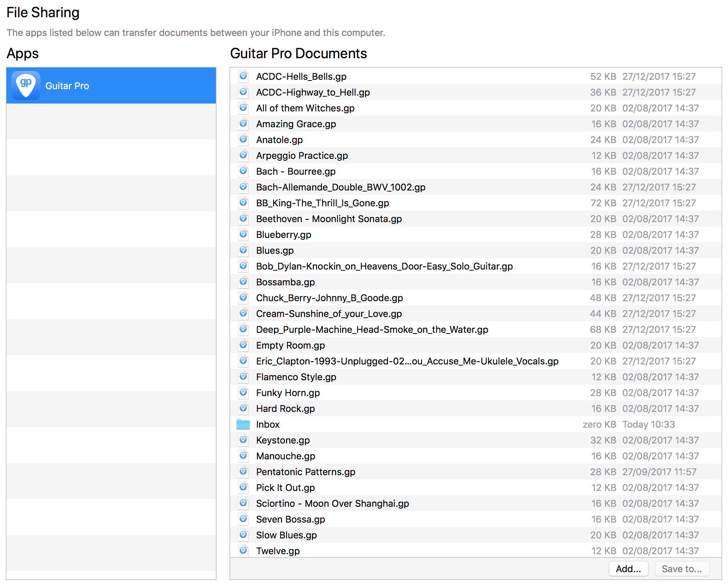Select the Pentatonic Patterns.gp file name

(x=306, y=472)
